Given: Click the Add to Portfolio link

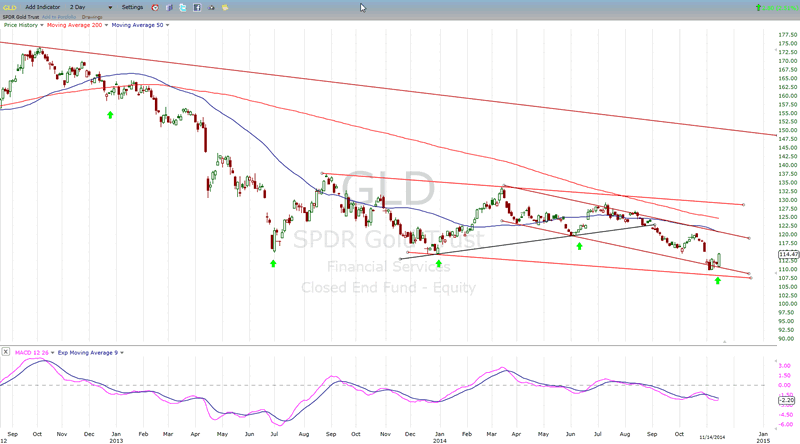Looking at the screenshot, I should (x=59, y=17).
